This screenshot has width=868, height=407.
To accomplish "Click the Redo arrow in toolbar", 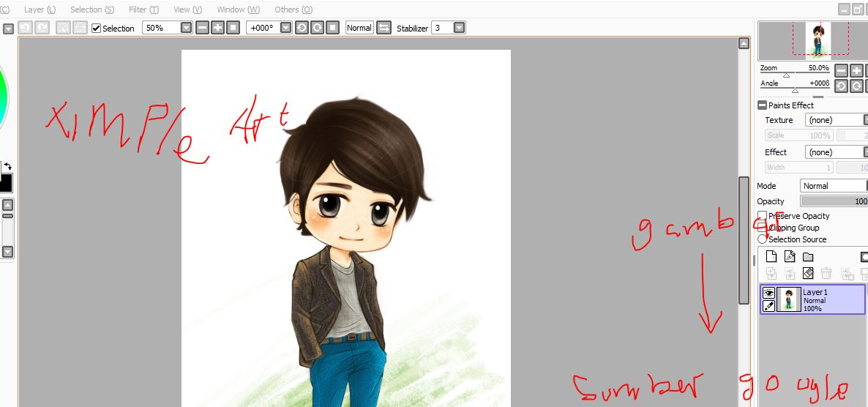I will click(42, 28).
